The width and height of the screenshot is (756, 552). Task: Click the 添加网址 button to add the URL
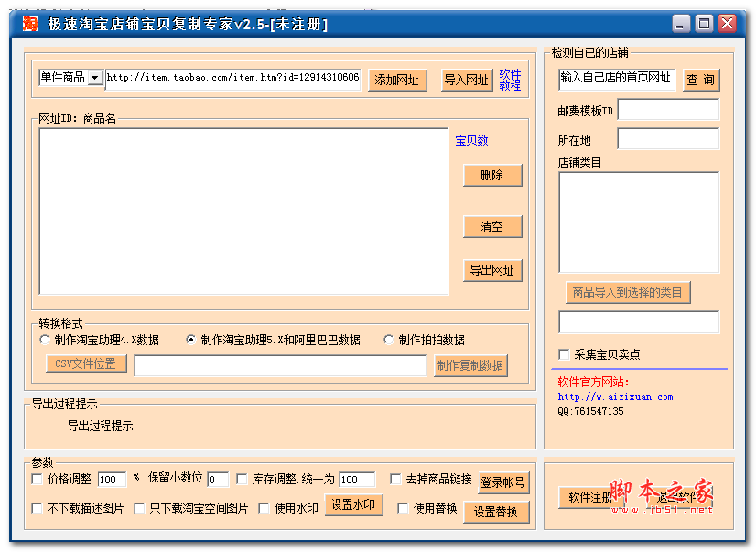tap(397, 80)
